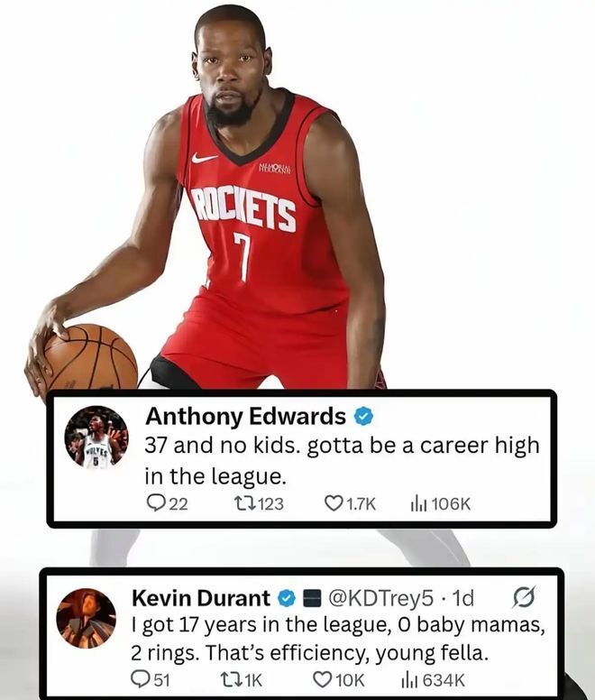Screen dimensions: 595x700
Task: Open Anthony Edwards profile avatar
Action: (96, 437)
